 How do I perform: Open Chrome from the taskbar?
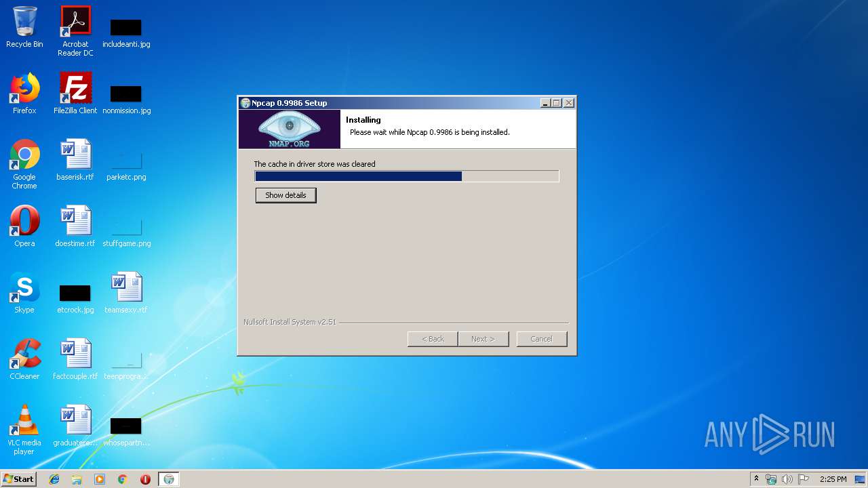click(x=123, y=479)
